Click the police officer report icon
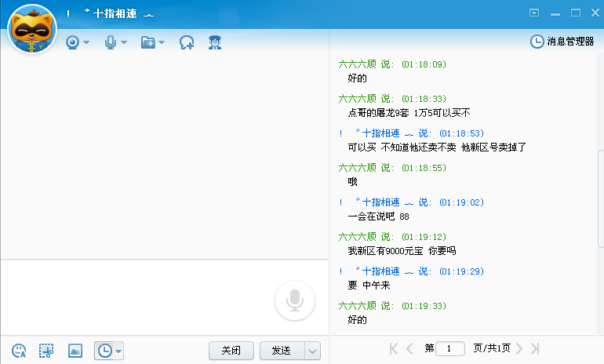Image resolution: width=604 pixels, height=364 pixels. click(x=214, y=42)
